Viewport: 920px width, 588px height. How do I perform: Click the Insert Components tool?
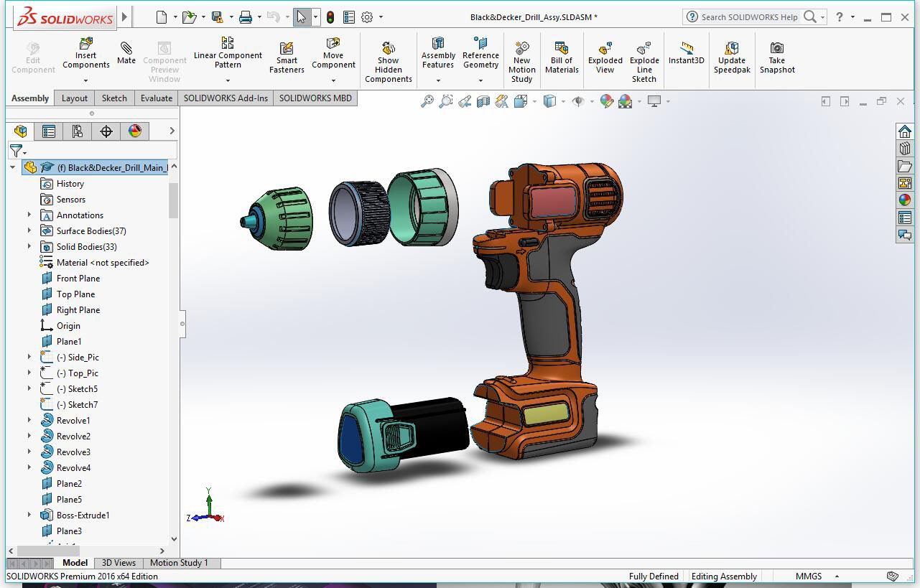[85, 54]
